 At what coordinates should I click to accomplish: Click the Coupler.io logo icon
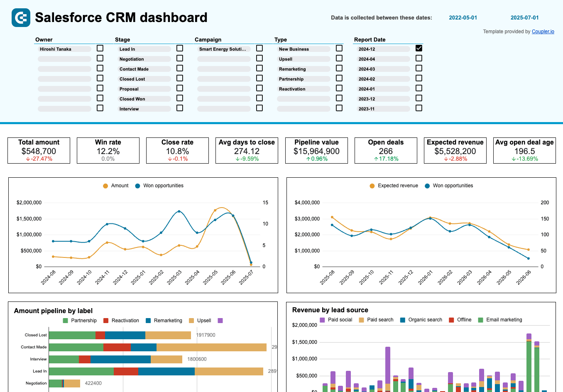21,17
